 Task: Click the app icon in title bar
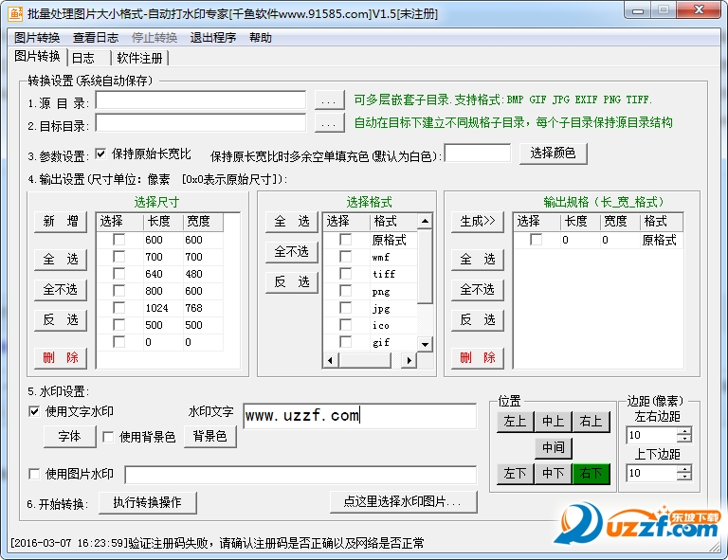pyautogui.click(x=15, y=13)
